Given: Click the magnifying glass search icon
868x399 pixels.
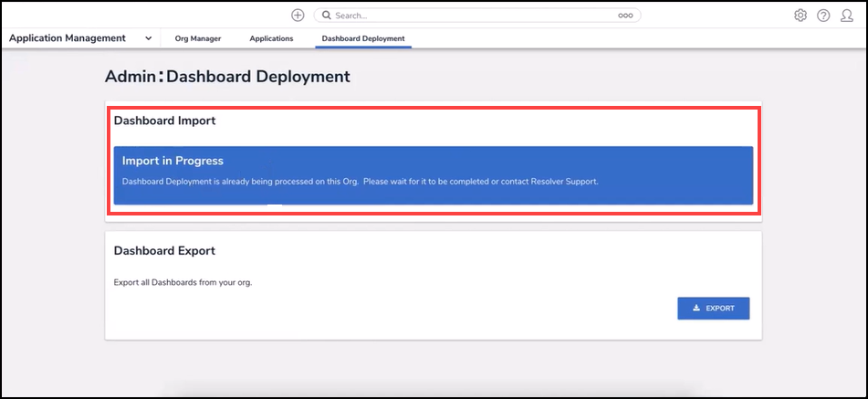Looking at the screenshot, I should click(x=326, y=16).
